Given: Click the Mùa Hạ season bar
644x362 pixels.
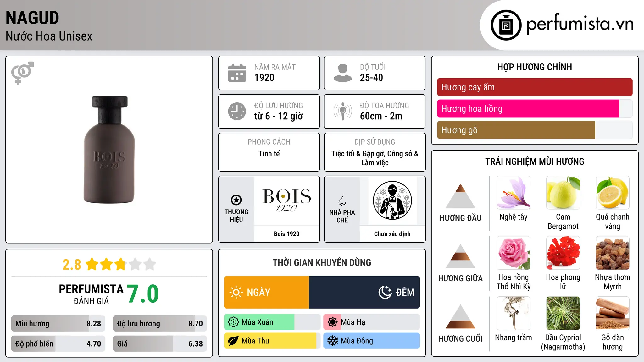Looking at the screenshot, I should click(x=371, y=322).
